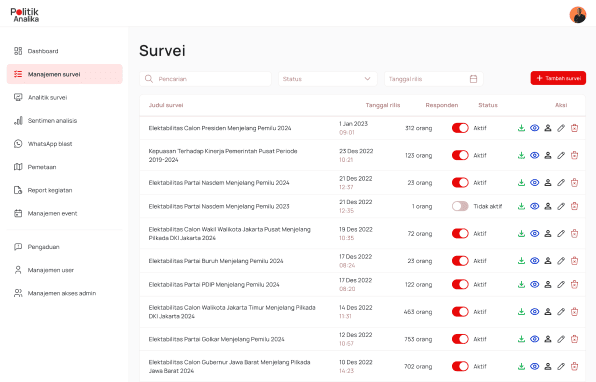Toggle status of Kepuasan Kinerja Pemerintah Pusat survey
The width and height of the screenshot is (596, 382).
tap(460, 155)
